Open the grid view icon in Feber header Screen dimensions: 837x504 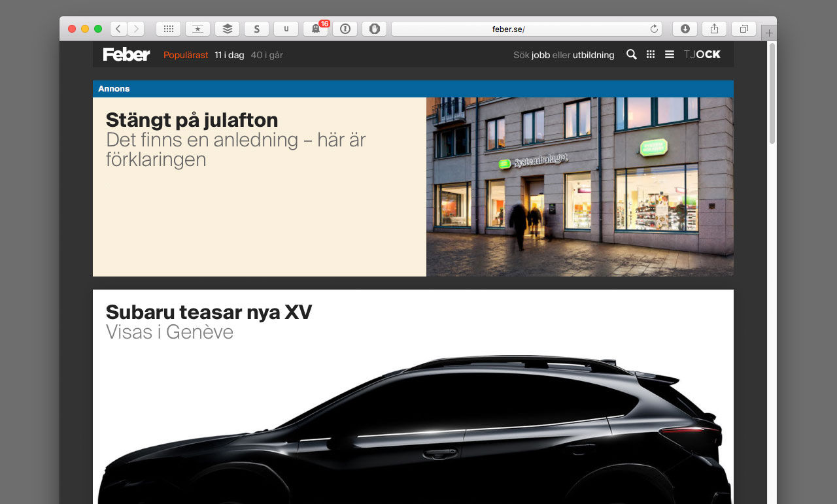651,55
